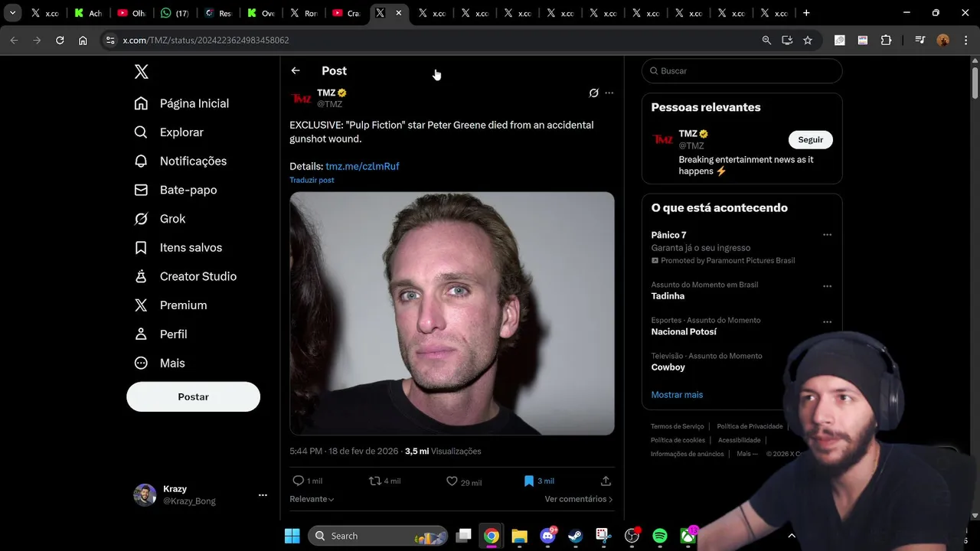Expand Relevante sort dropdown
980x551 pixels.
pyautogui.click(x=312, y=499)
